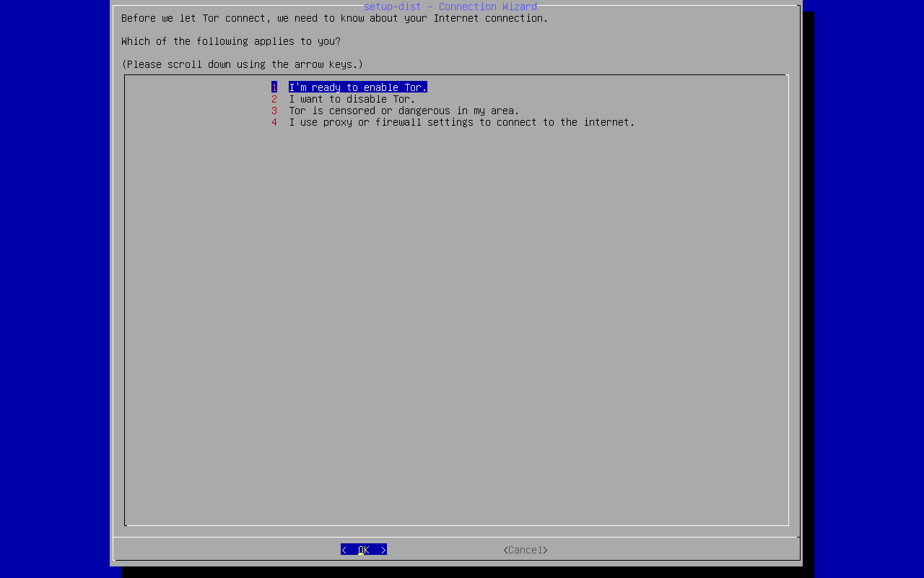This screenshot has width=924, height=578.
Task: Click the highlighted number 1 tag
Action: [274, 87]
